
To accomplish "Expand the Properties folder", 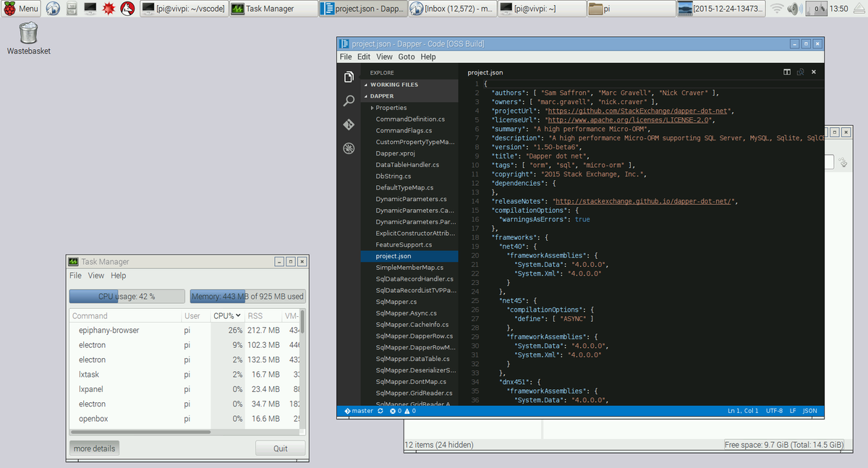I will pos(409,108).
